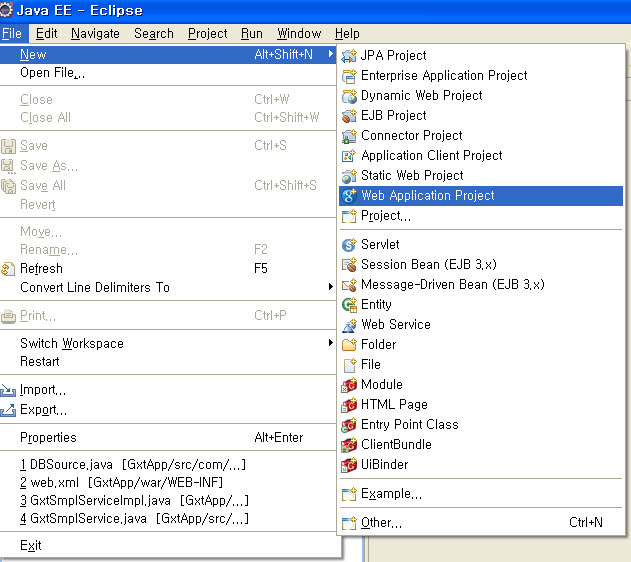
Task: Click the Entity icon
Action: (x=349, y=305)
